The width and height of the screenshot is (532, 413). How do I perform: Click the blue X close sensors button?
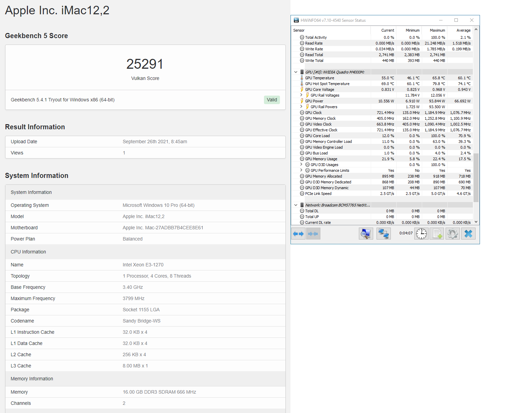pos(468,234)
